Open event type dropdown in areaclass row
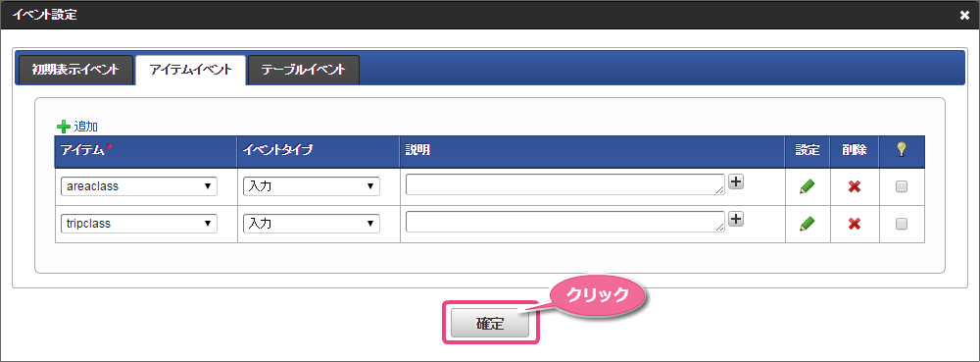The width and height of the screenshot is (980, 362). pos(312,186)
